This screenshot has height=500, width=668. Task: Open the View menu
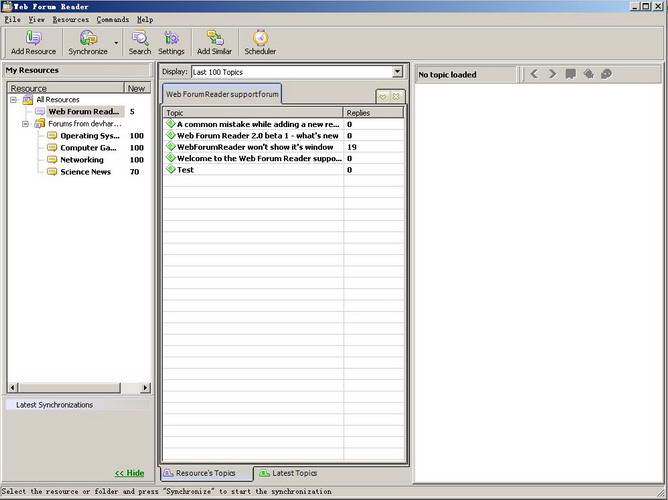coord(37,20)
